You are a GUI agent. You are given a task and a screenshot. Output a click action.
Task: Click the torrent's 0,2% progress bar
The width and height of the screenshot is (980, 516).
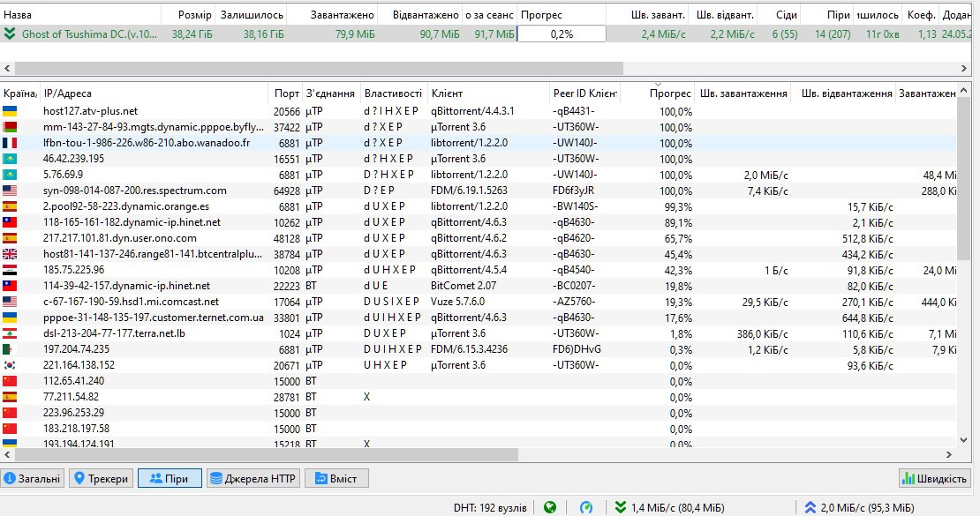click(561, 34)
